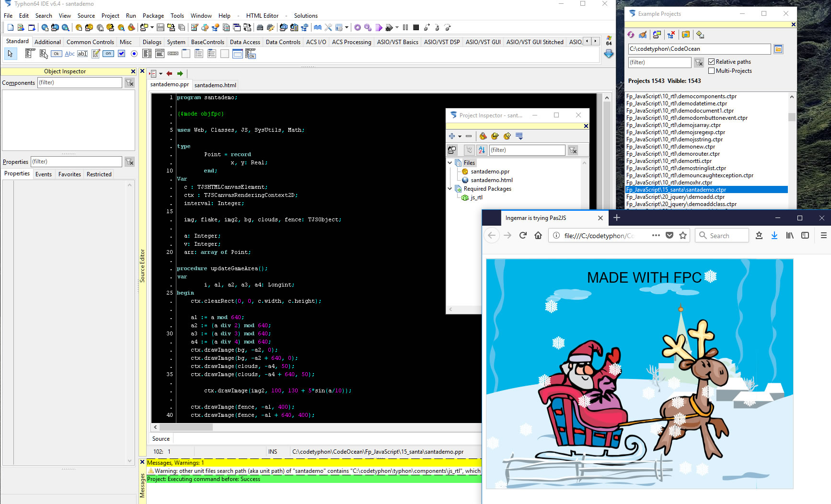Screen dimensions: 831x504
Task: Click the Firefox home icon
Action: pyautogui.click(x=538, y=235)
